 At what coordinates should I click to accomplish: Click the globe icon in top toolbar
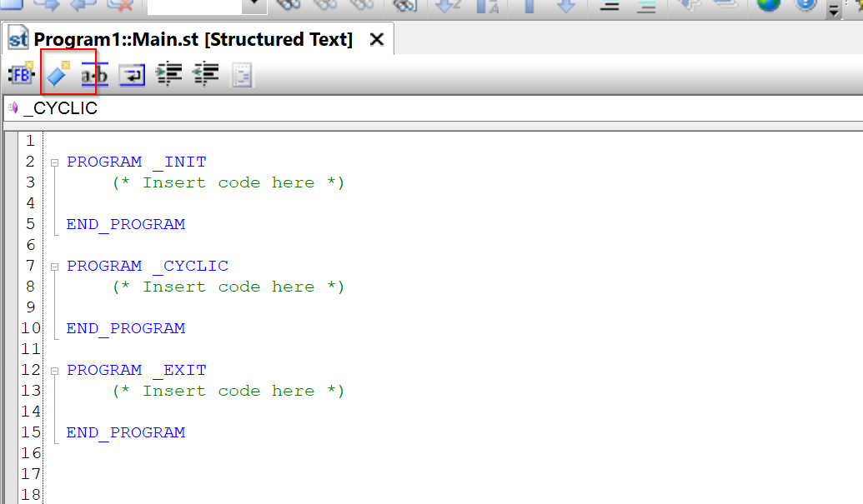(769, 4)
